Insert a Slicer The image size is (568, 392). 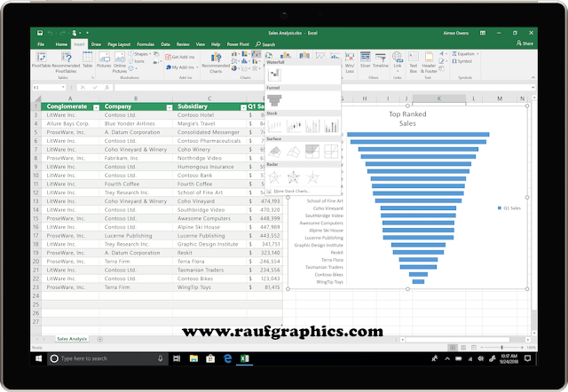(x=365, y=59)
